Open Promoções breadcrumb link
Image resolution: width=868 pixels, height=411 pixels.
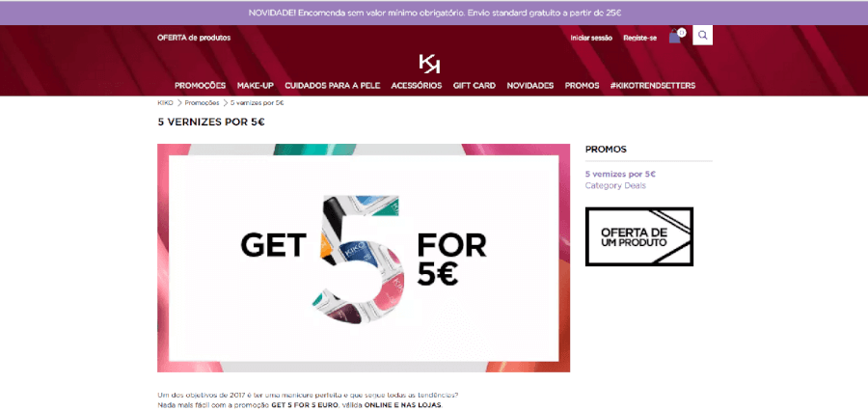(x=203, y=103)
